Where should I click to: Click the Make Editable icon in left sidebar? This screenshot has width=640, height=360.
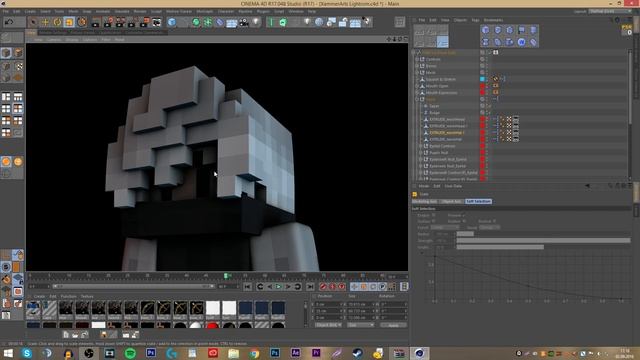tap(6, 38)
